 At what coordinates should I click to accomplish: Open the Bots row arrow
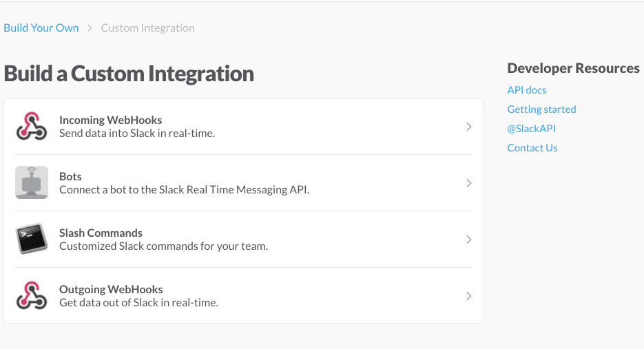coord(468,183)
